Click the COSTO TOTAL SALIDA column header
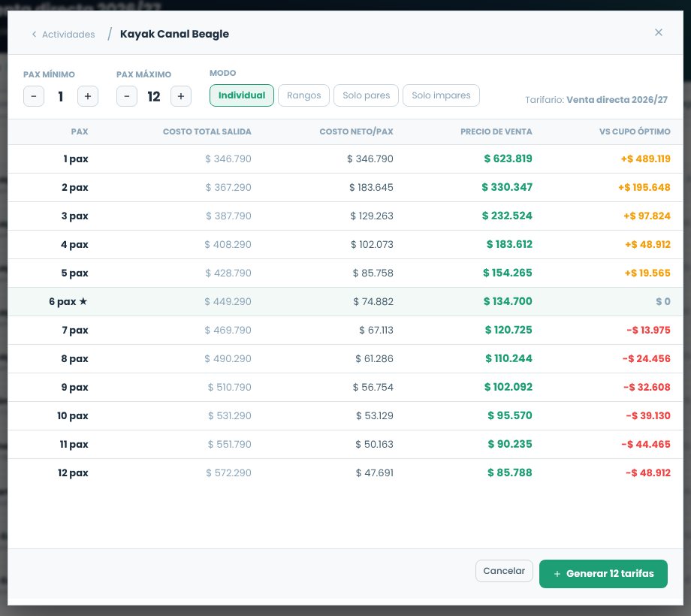691x616 pixels. pyautogui.click(x=207, y=131)
